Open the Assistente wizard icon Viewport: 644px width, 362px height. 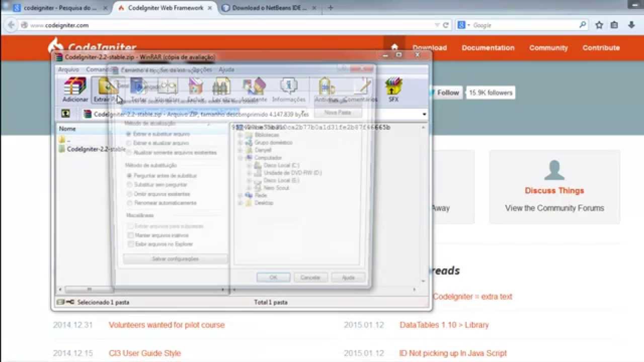point(254,87)
